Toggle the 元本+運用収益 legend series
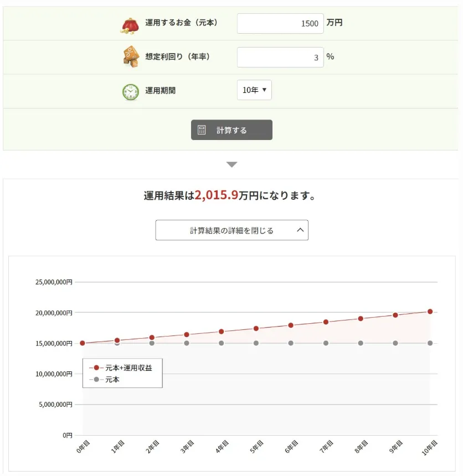The width and height of the screenshot is (463, 476). pos(121,368)
